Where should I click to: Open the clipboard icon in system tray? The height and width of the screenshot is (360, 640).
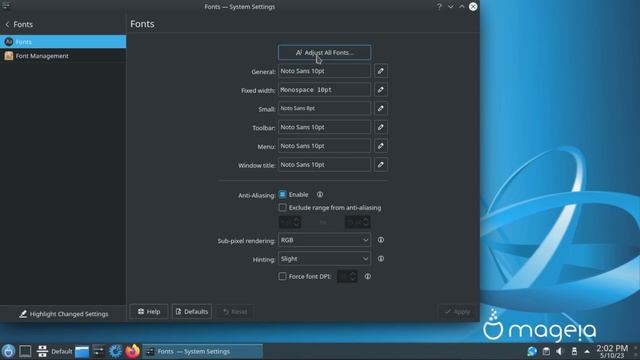tap(546, 351)
